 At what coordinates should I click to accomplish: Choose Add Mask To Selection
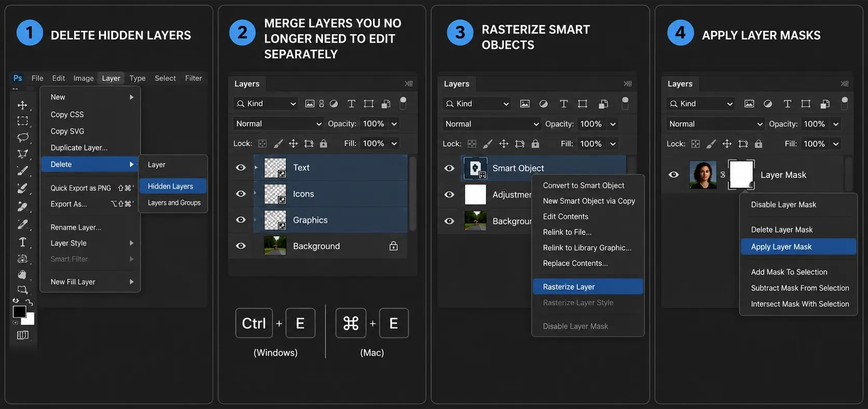(789, 272)
